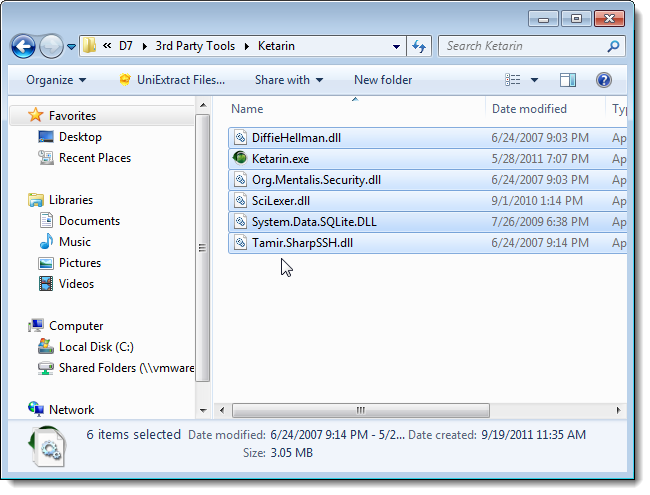Open the Videos library
Viewport: 650px width, 495px height.
point(76,284)
